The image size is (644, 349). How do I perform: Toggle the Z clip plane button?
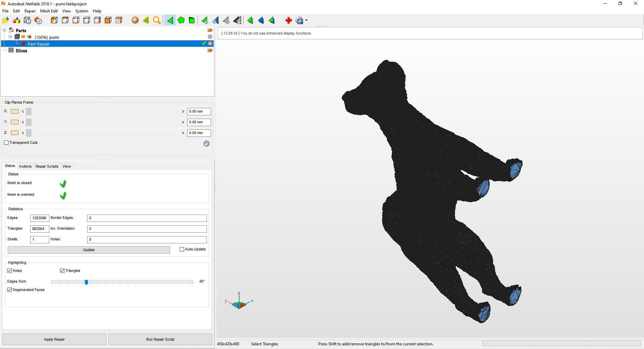click(x=15, y=133)
